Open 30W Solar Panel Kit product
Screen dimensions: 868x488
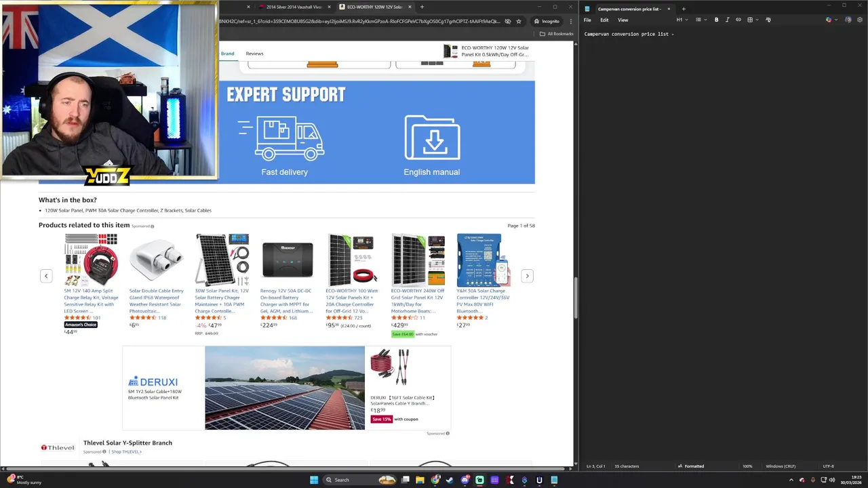click(x=222, y=301)
